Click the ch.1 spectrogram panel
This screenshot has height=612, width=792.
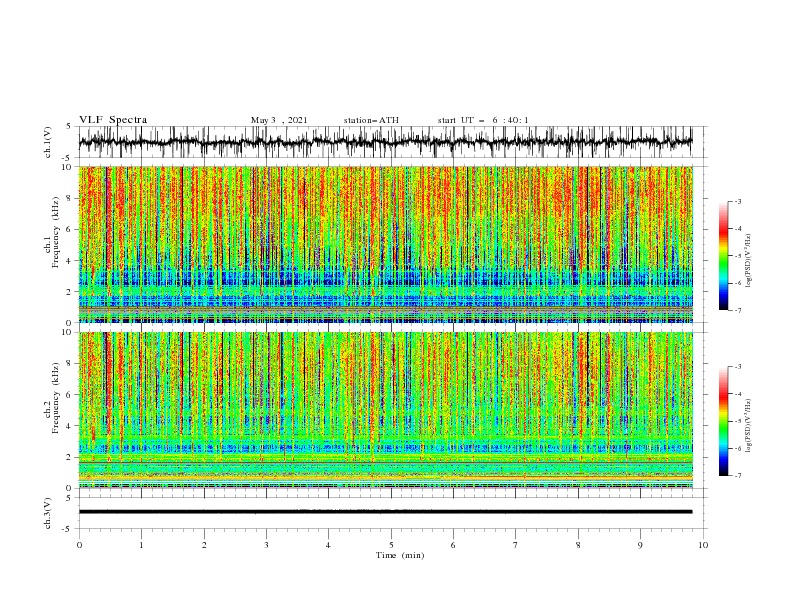pos(385,244)
